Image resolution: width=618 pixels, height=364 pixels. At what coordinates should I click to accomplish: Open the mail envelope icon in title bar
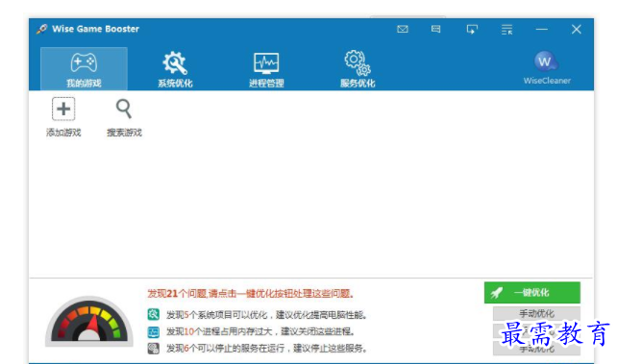coord(403,29)
